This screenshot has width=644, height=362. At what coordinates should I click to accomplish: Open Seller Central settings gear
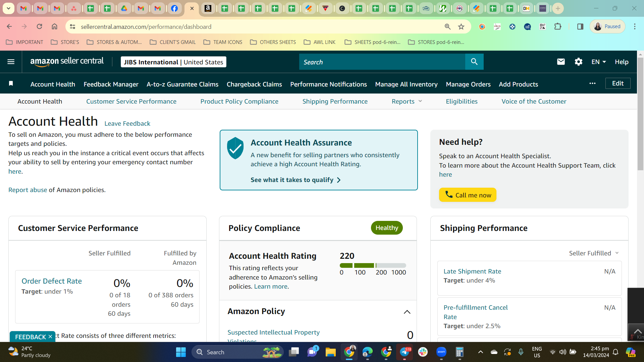(578, 62)
